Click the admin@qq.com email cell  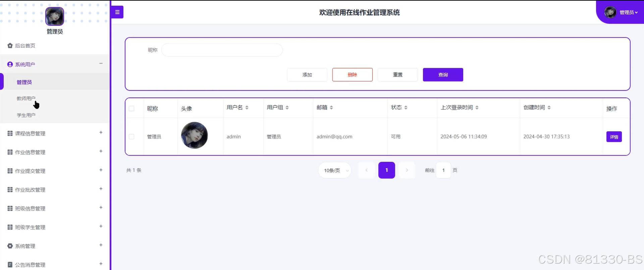point(334,137)
